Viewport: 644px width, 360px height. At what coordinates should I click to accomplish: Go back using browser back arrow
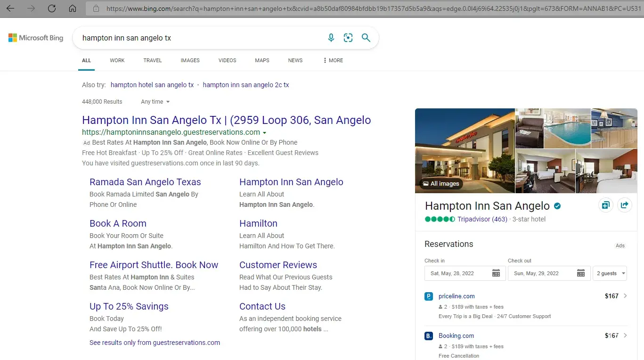[x=10, y=8]
